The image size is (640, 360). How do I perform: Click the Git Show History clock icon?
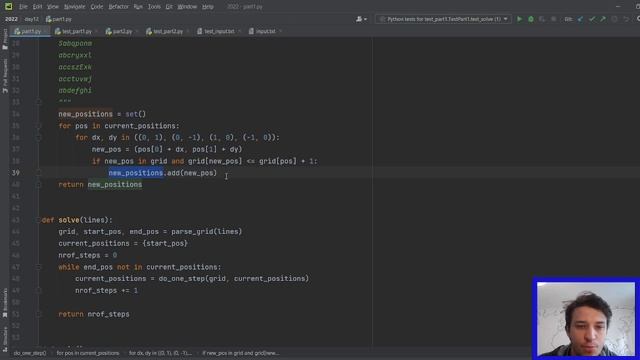614,19
